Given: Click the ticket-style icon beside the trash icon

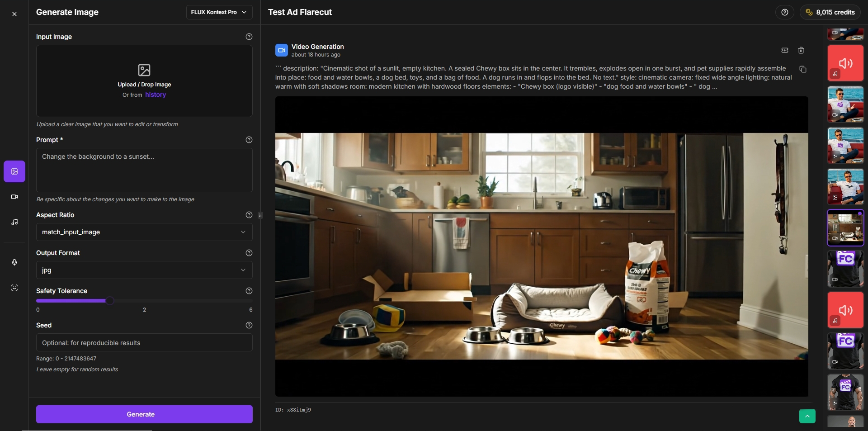Looking at the screenshot, I should (x=785, y=50).
